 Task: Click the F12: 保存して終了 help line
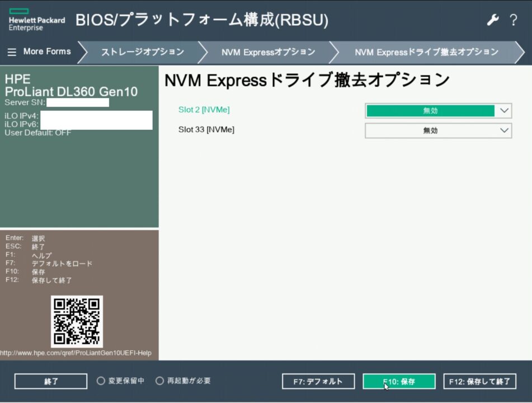point(39,280)
